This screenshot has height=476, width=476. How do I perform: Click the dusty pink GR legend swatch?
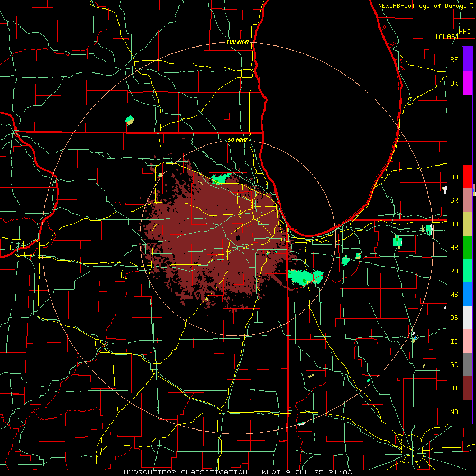tap(467, 200)
